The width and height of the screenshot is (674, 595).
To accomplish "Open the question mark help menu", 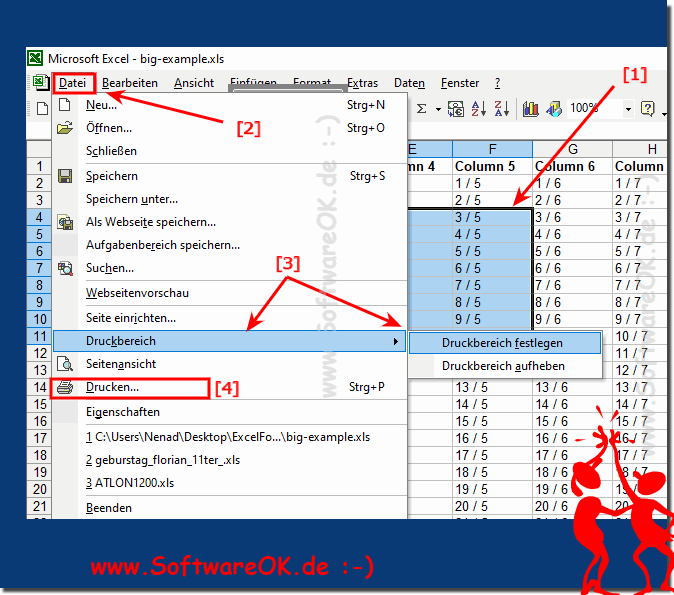I will coord(497,83).
